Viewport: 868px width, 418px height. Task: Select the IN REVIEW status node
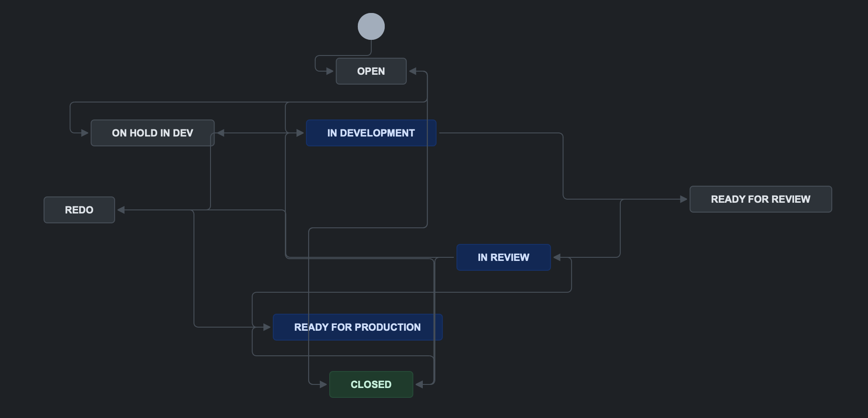[503, 257]
